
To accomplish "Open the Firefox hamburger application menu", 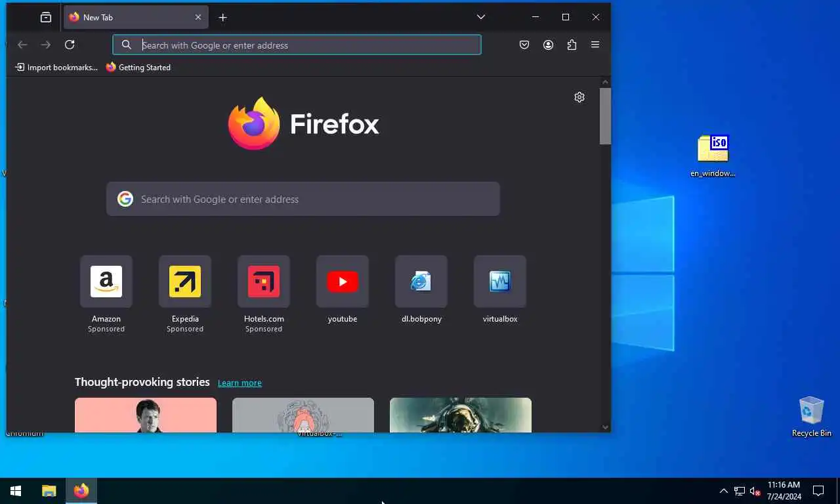I will click(x=595, y=45).
